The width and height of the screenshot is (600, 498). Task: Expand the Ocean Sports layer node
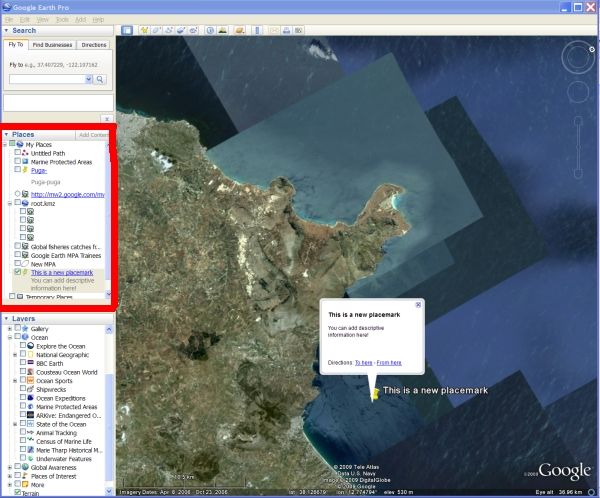click(x=15, y=381)
